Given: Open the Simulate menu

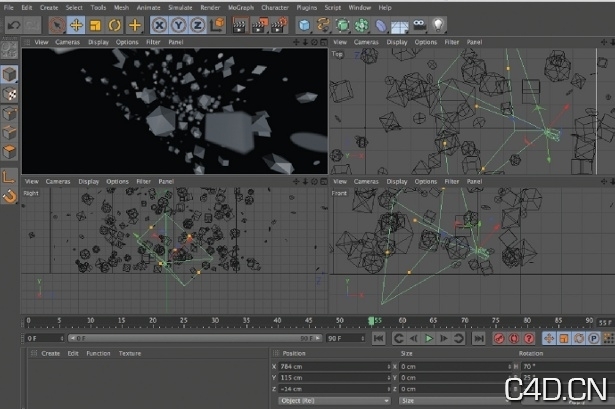Looking at the screenshot, I should coord(180,7).
